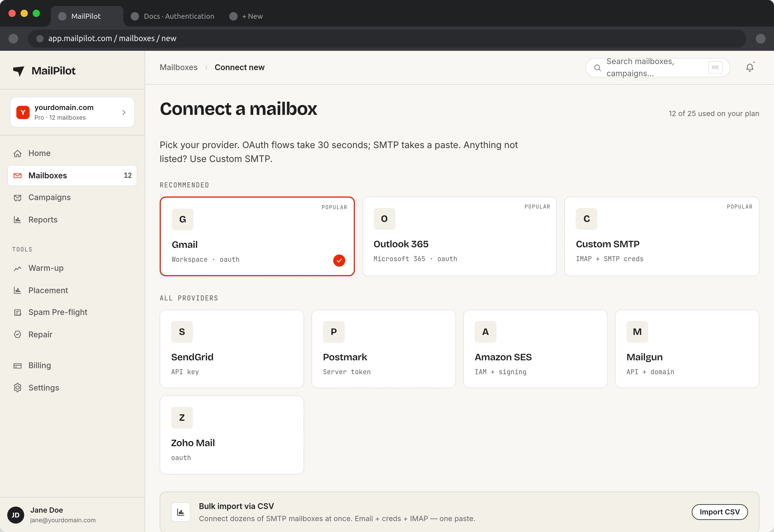The image size is (774, 532).
Task: Click the red selected checkmark on Gmail
Action: (339, 260)
